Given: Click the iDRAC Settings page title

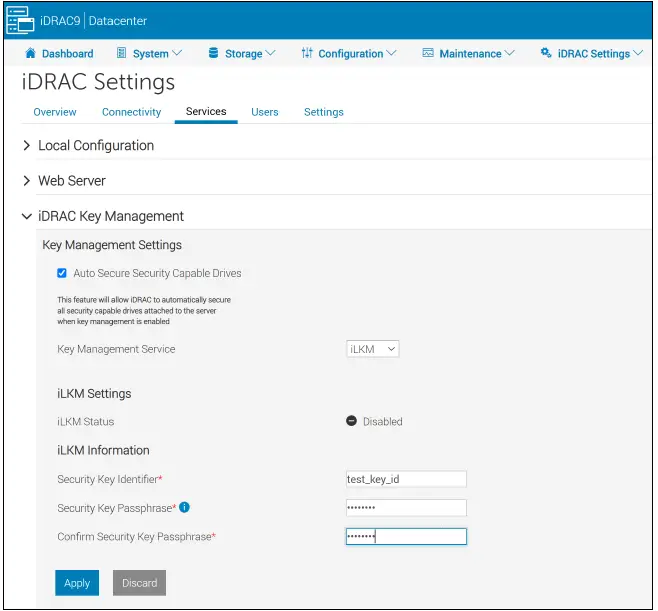Looking at the screenshot, I should click(x=98, y=82).
